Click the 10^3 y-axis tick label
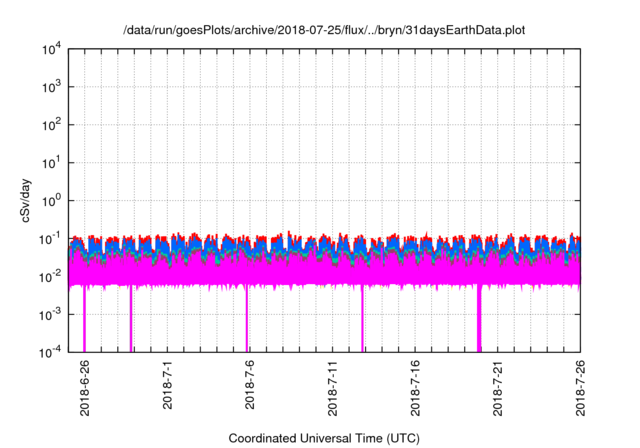The width and height of the screenshot is (640, 448). point(52,87)
